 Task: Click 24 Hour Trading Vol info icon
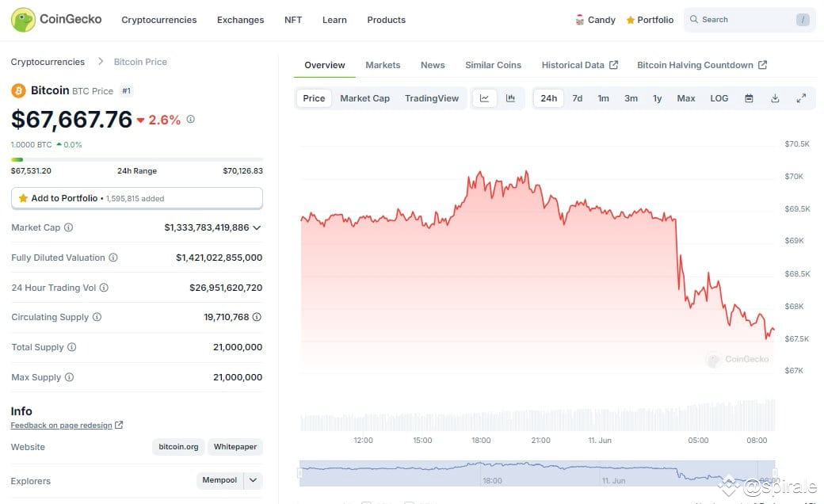tap(104, 288)
